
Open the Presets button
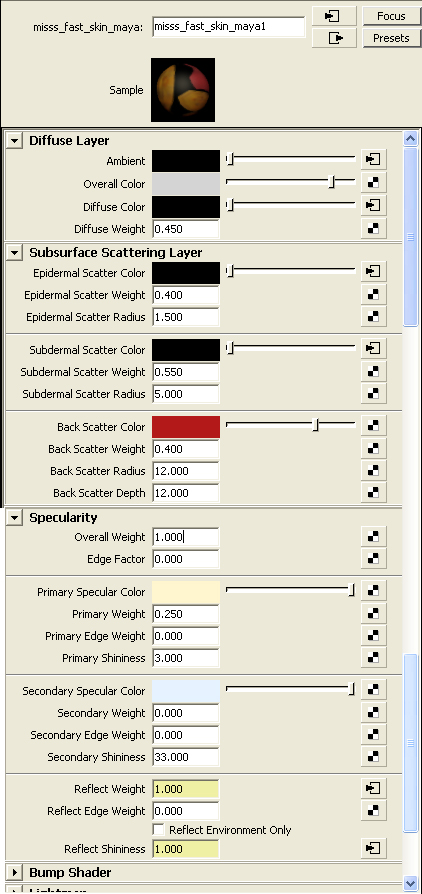[391, 38]
